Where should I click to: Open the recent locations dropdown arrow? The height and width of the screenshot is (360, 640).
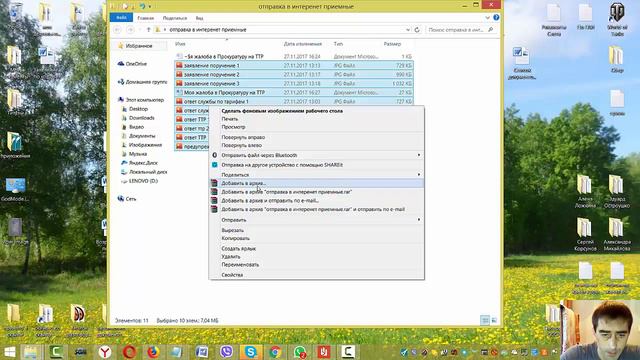140,30
